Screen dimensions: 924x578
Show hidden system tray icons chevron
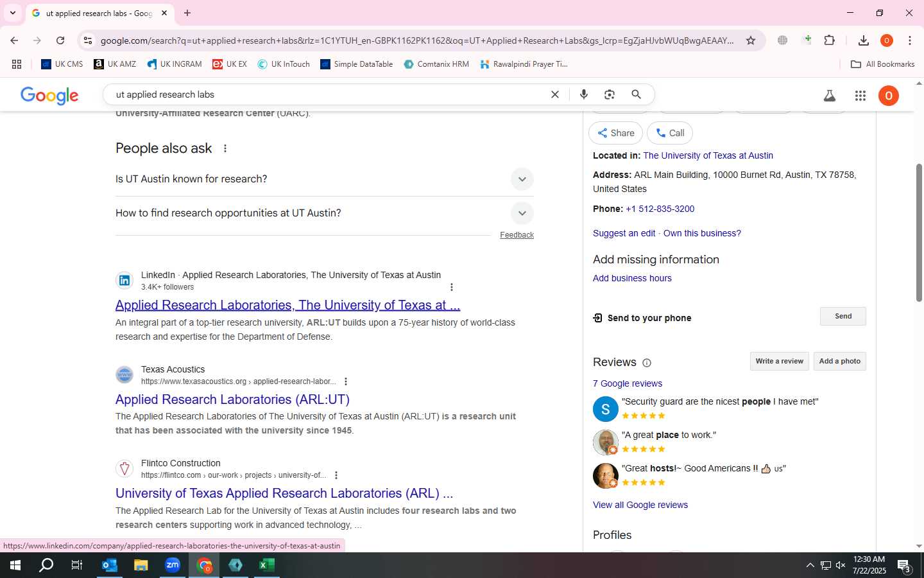[x=810, y=565]
